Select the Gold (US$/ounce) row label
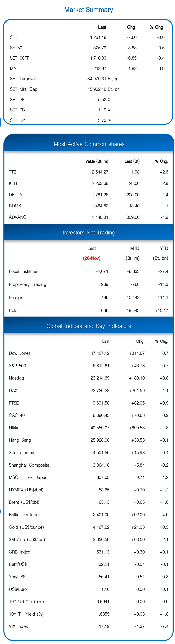 [26, 527]
